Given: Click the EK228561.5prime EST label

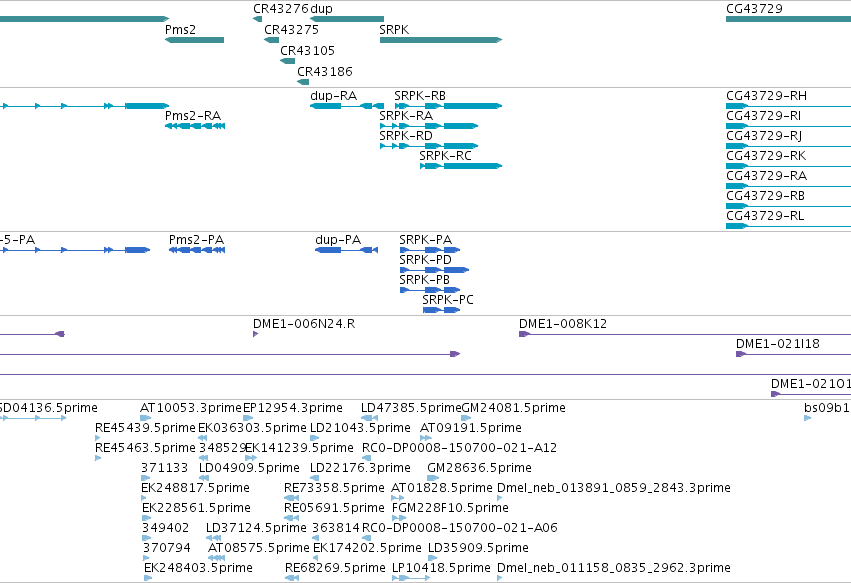Looking at the screenshot, I should pos(196,509).
